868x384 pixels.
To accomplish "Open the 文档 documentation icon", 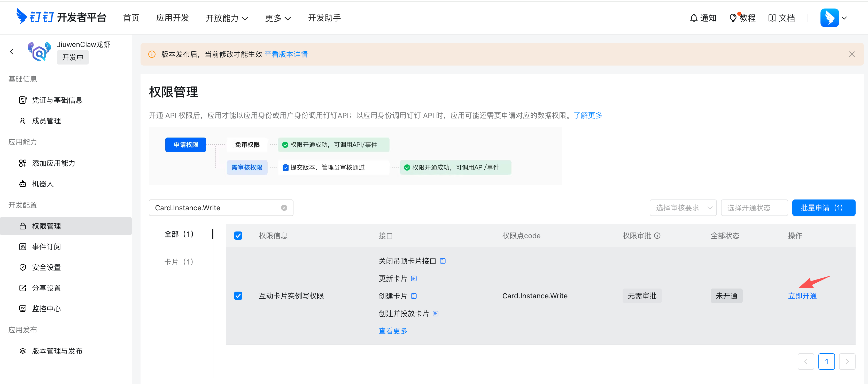I will coord(773,18).
